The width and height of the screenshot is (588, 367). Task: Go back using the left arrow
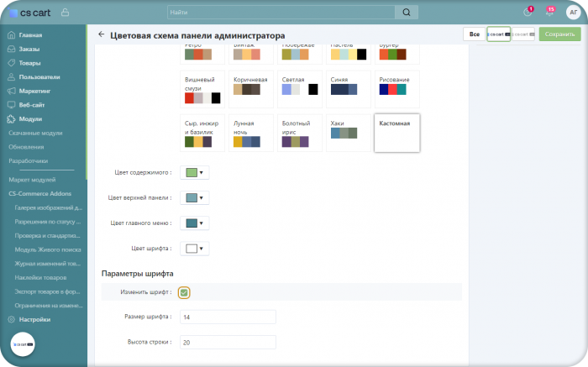click(x=102, y=34)
